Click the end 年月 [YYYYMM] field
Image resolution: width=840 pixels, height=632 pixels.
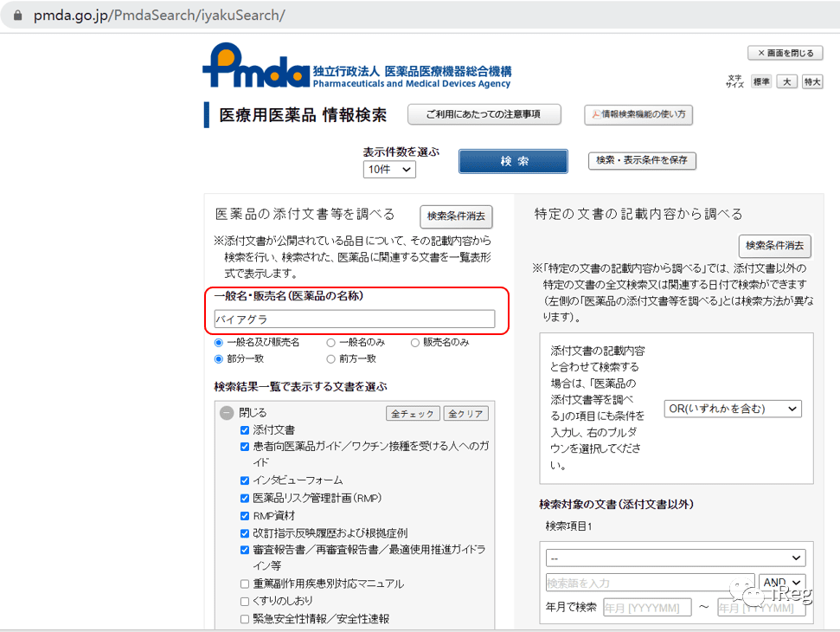point(761,608)
